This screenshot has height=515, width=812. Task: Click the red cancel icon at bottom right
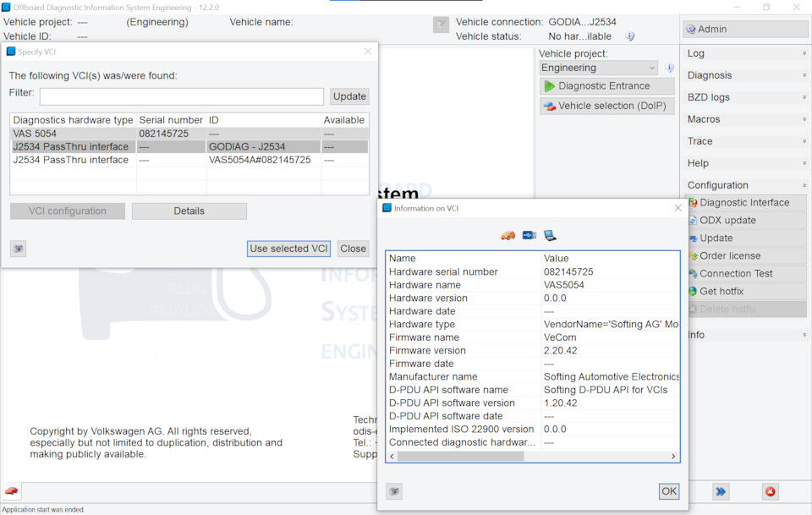click(770, 491)
